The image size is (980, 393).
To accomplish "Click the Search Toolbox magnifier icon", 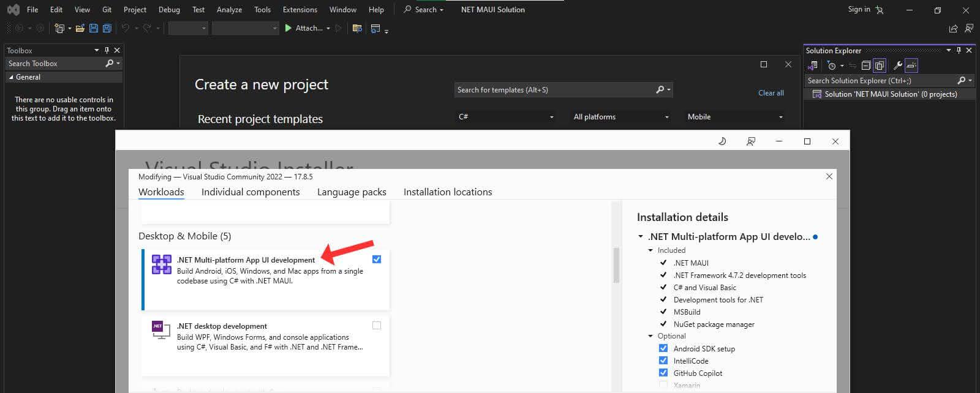I will tap(110, 63).
